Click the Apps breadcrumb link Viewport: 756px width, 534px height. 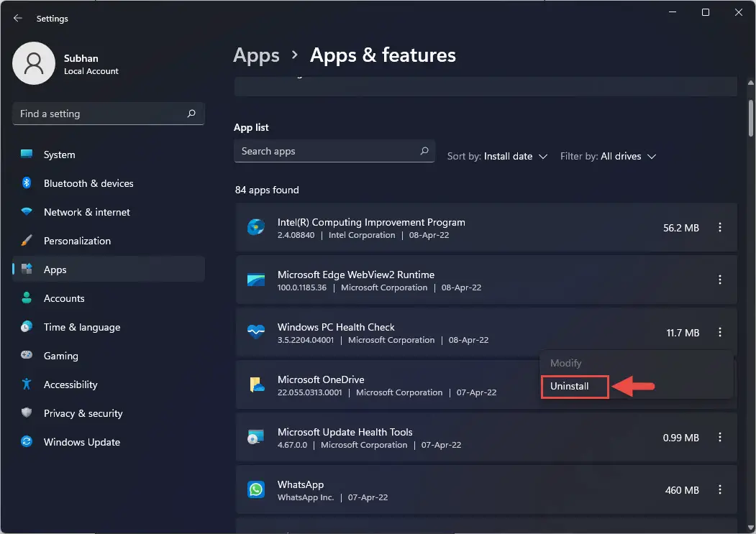(256, 55)
